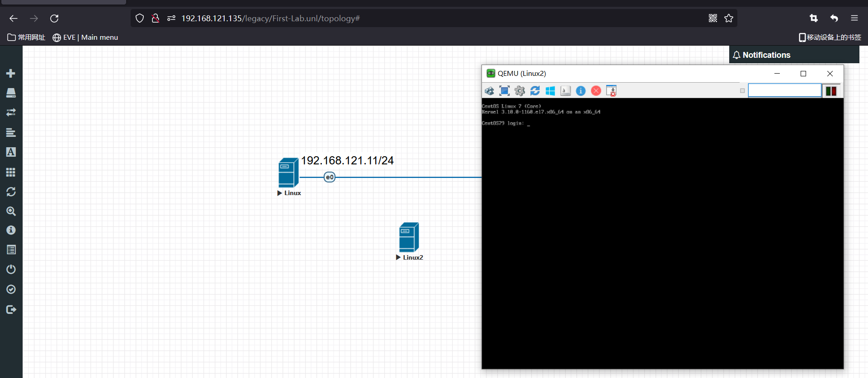
Task: Click the QEMU keyboard 'à' special keys icon
Action: (566, 91)
